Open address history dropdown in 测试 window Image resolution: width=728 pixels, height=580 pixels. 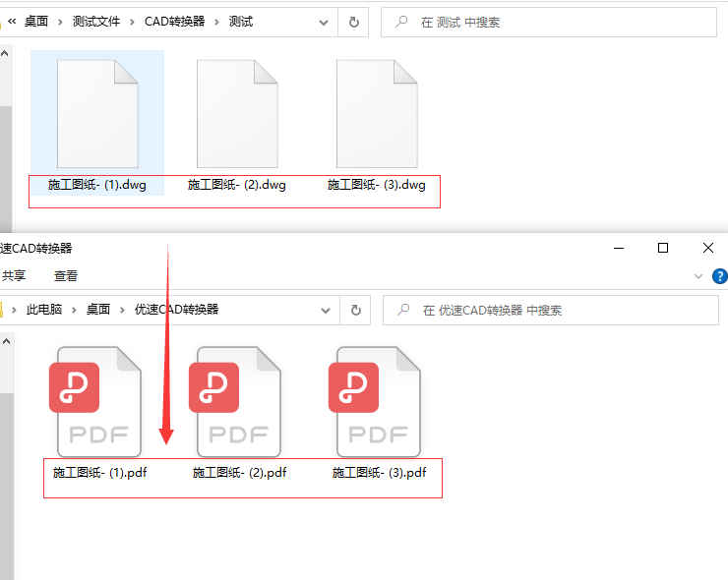(x=324, y=23)
